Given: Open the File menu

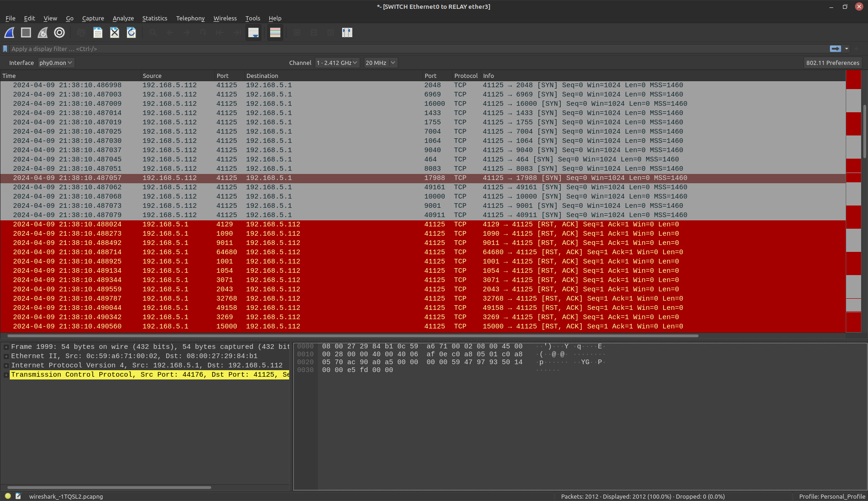Looking at the screenshot, I should 10,18.
